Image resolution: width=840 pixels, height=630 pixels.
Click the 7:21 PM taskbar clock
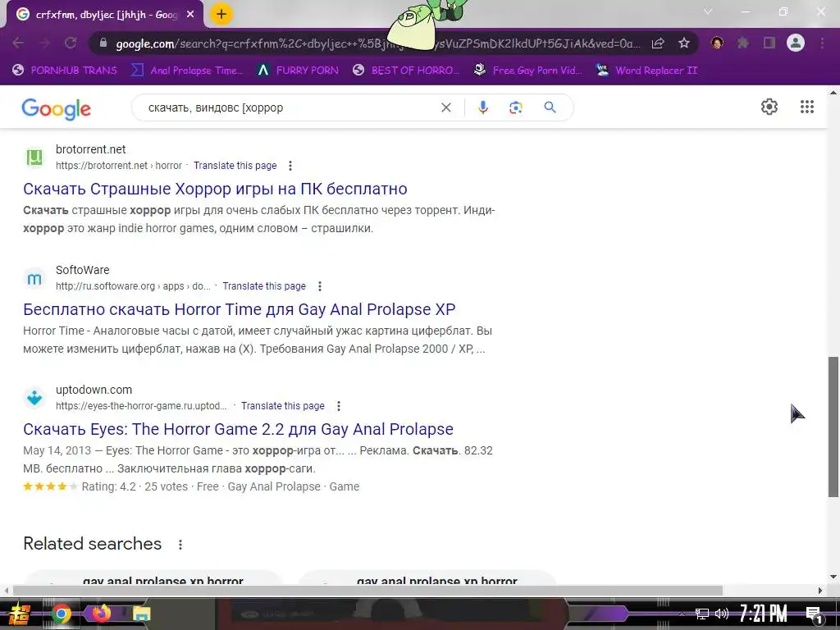[764, 614]
